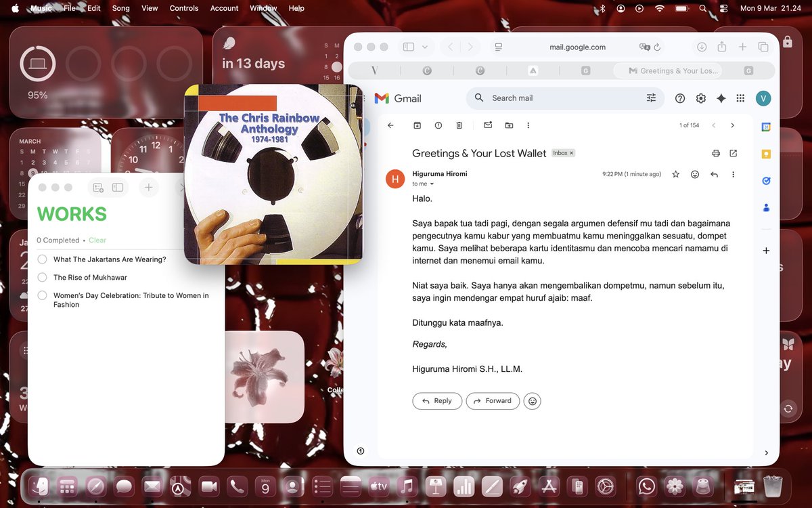
Task: Toggle Reminders sidebar icon
Action: tap(118, 188)
